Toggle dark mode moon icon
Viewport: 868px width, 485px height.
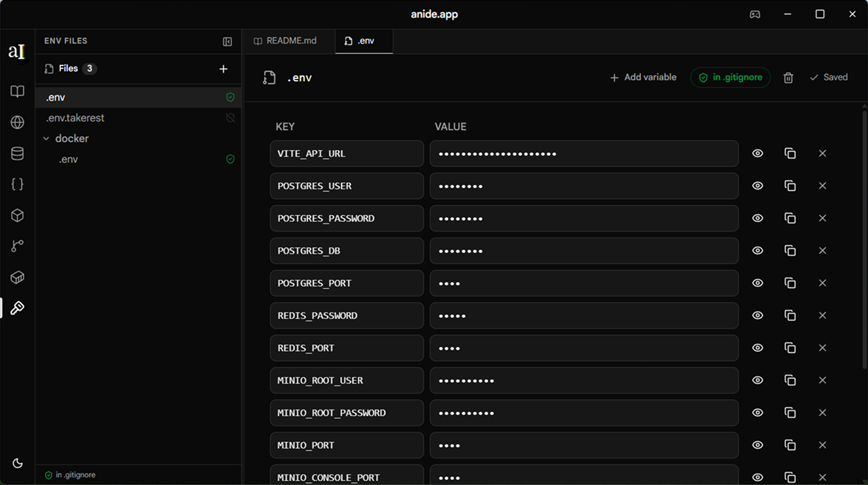pyautogui.click(x=18, y=463)
